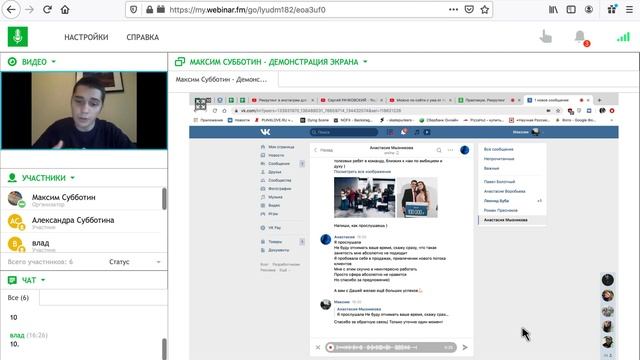Reload the webinar page

pos(47,9)
